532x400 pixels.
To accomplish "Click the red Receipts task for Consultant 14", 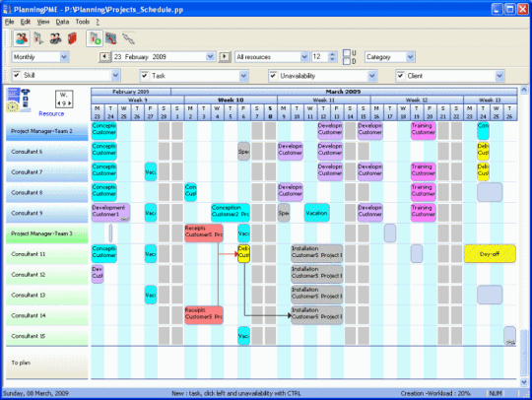I will coord(204,315).
